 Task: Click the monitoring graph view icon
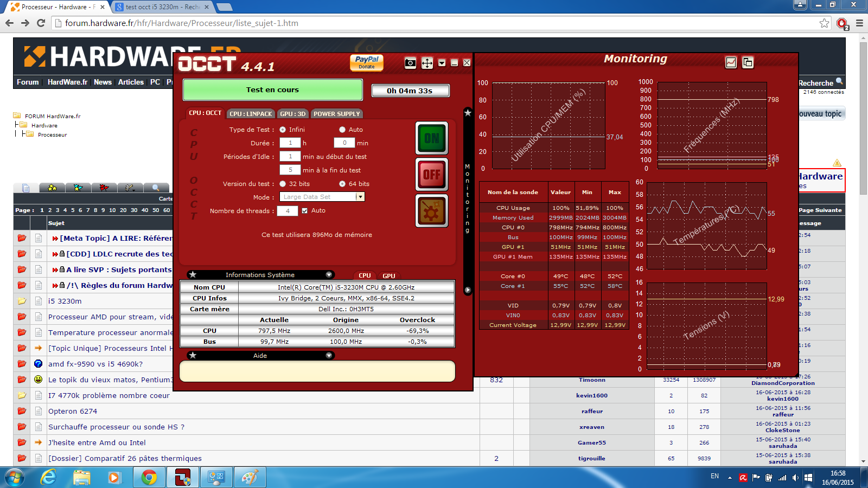(x=731, y=62)
